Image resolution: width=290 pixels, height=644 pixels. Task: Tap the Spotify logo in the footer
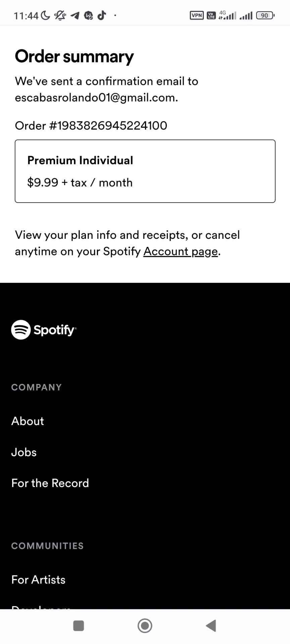coord(44,330)
